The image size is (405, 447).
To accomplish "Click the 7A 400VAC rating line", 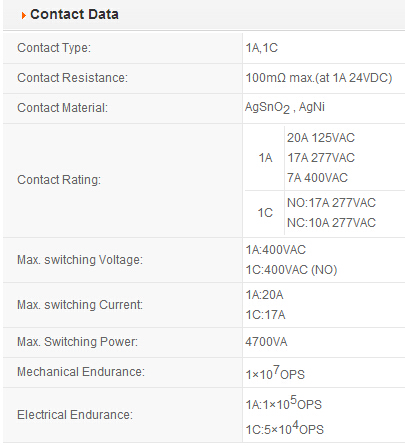I will (x=317, y=178).
